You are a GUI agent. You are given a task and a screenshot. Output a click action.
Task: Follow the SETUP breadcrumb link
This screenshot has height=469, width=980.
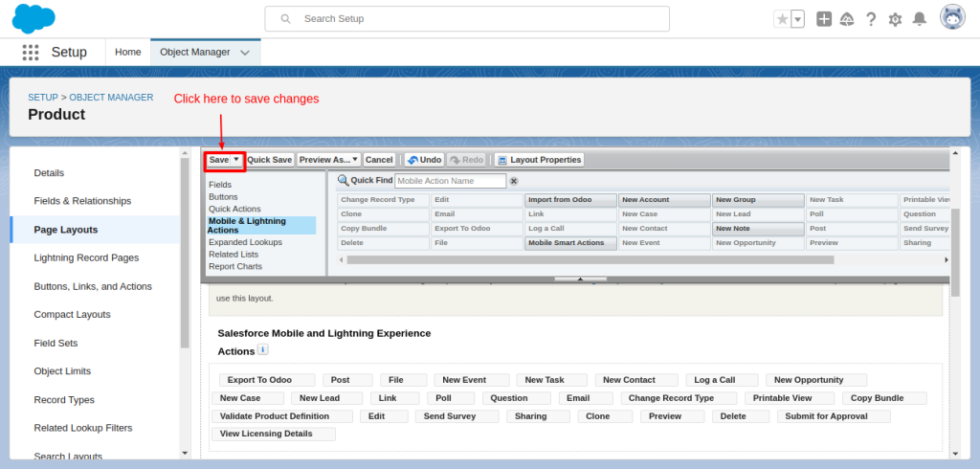(x=42, y=98)
